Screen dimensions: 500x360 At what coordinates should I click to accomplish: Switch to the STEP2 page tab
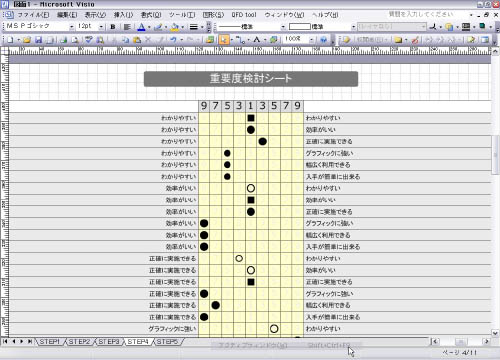79,342
